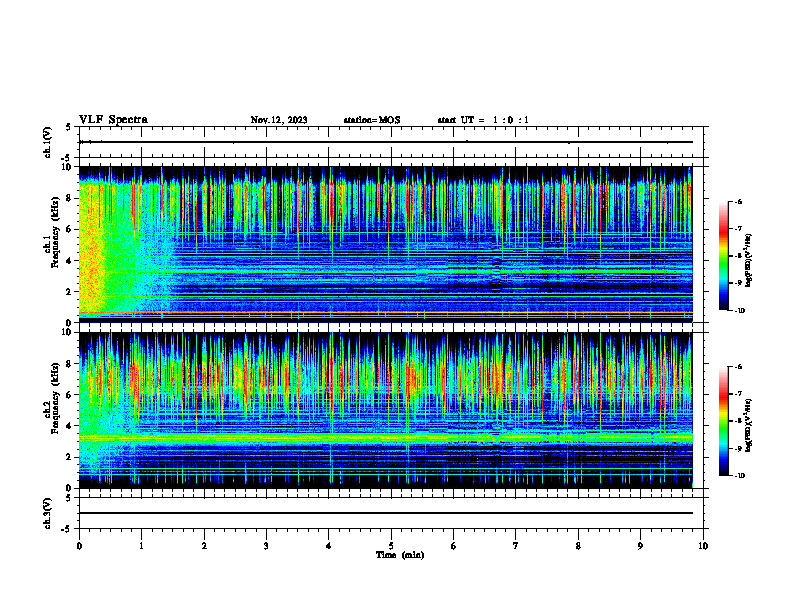Click the "6" kHz tick of ch.2 spectrogram
792x612 pixels.
(70, 395)
